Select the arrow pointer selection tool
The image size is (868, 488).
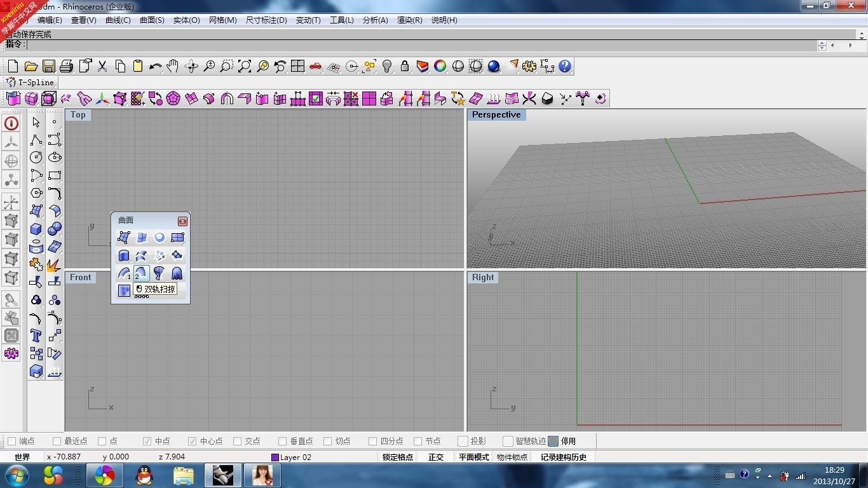point(36,122)
